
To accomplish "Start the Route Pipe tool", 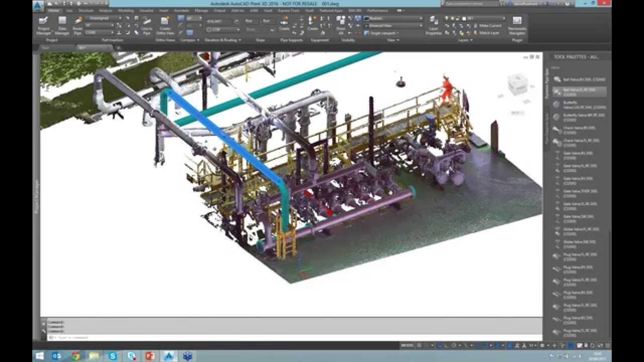I will tap(77, 25).
